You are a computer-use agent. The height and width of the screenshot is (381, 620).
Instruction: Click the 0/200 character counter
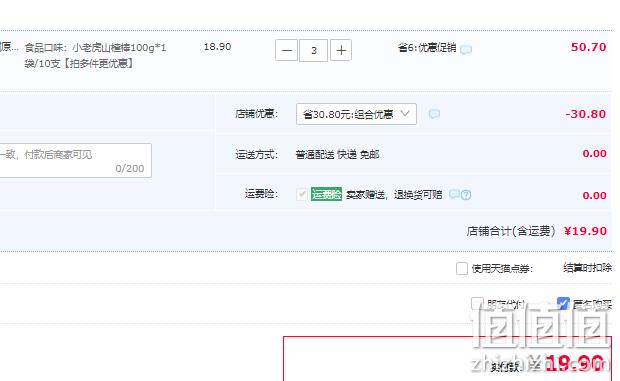[130, 168]
